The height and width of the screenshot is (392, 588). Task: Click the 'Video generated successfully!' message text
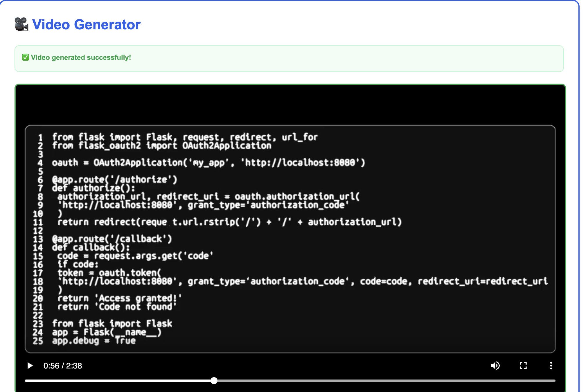[81, 57]
